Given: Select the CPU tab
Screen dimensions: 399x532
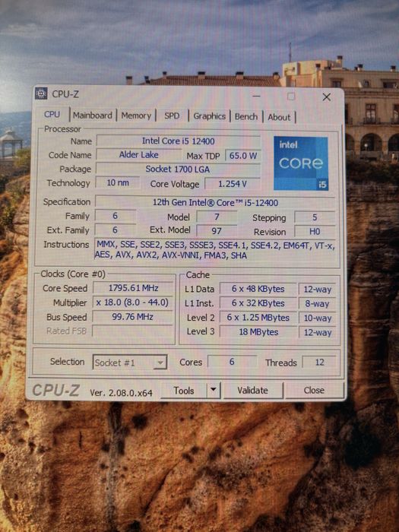Looking at the screenshot, I should tap(52, 114).
